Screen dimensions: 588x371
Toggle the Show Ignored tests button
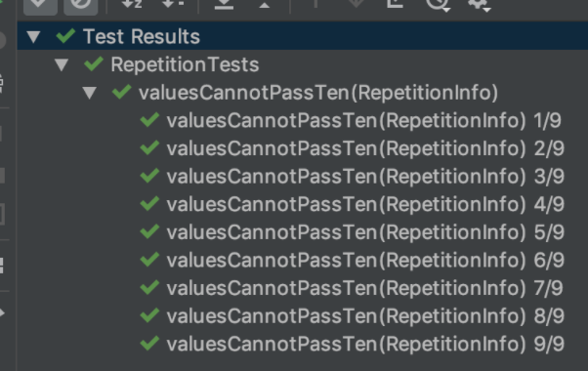81,5
